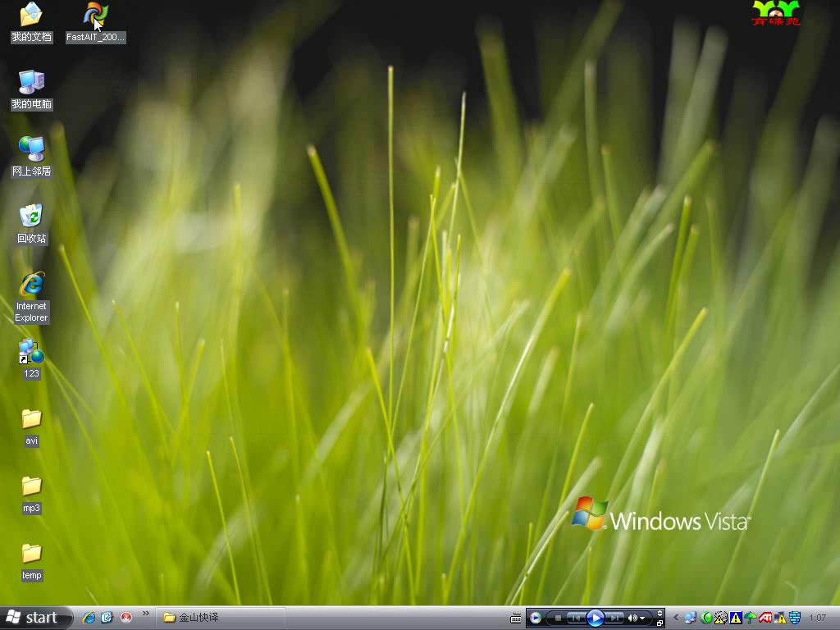Select the 我的文档 desktop icon
Viewport: 840px width, 630px height.
click(31, 22)
